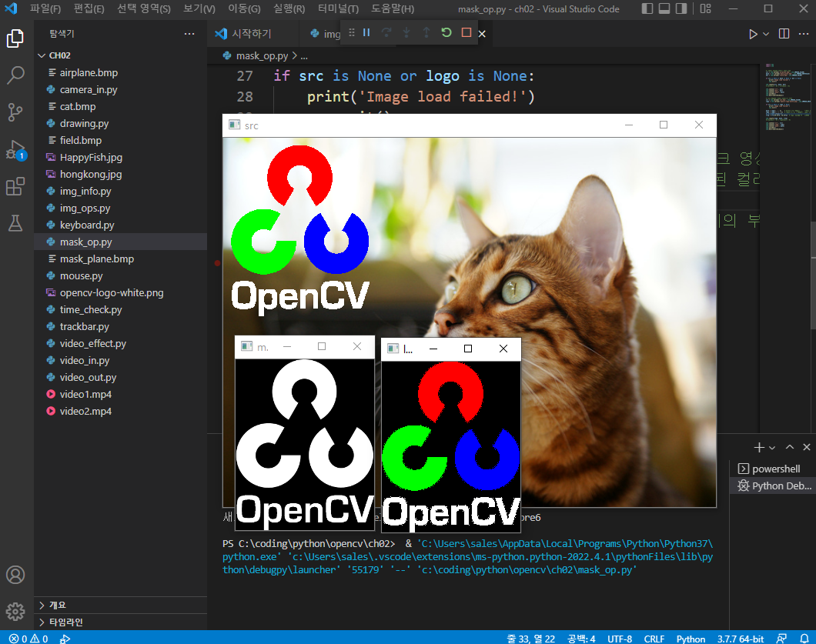Run the Python file with play icon
Viewport: 816px width, 644px height.
pyautogui.click(x=753, y=34)
